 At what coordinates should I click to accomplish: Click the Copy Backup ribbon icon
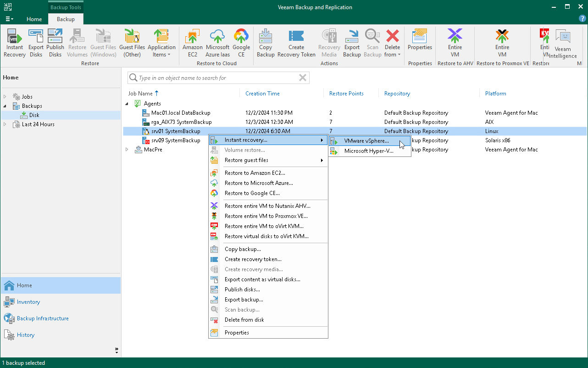point(266,43)
